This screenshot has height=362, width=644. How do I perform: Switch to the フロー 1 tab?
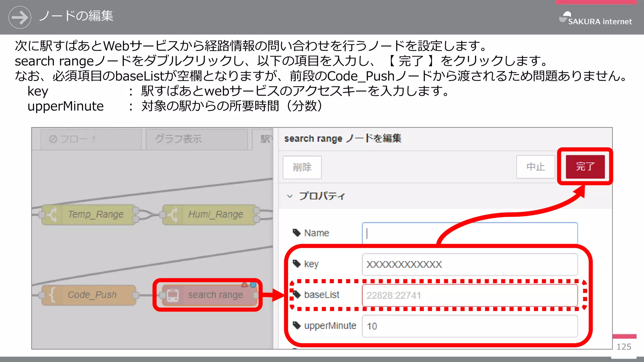(x=91, y=139)
